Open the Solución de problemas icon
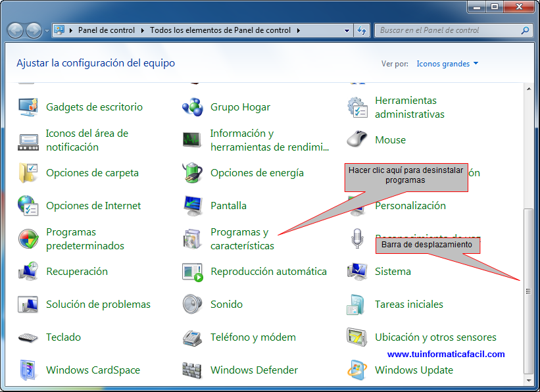This screenshot has height=392, width=540. point(28,305)
